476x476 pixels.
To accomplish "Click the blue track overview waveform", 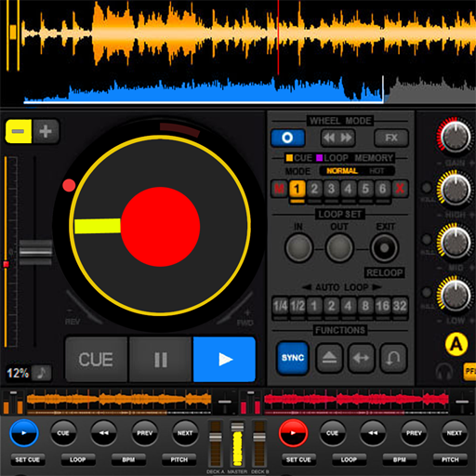I will 204,90.
